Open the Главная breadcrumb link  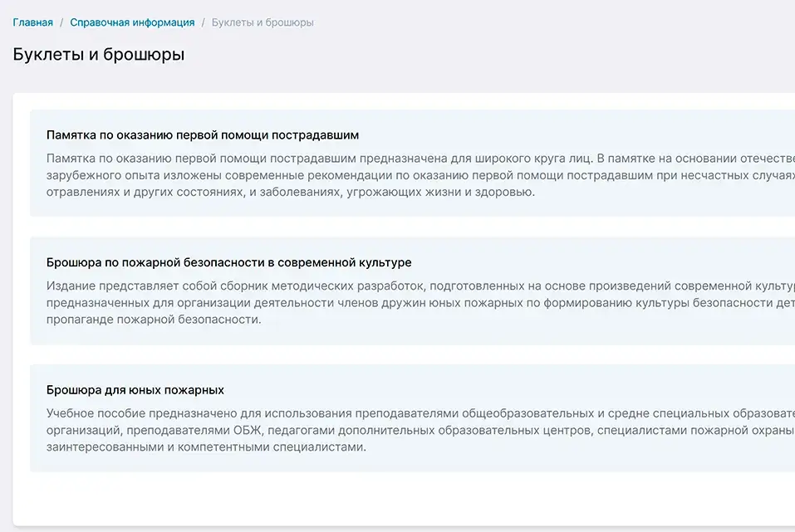pos(33,22)
